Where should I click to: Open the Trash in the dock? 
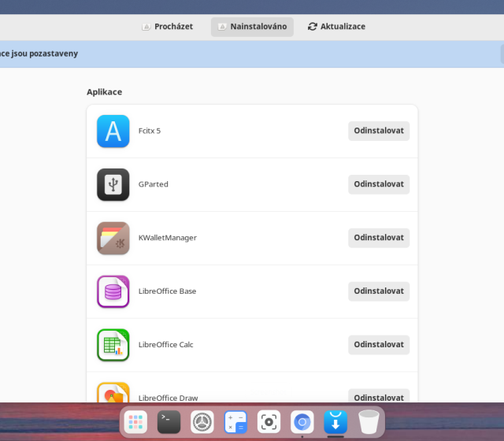[369, 423]
